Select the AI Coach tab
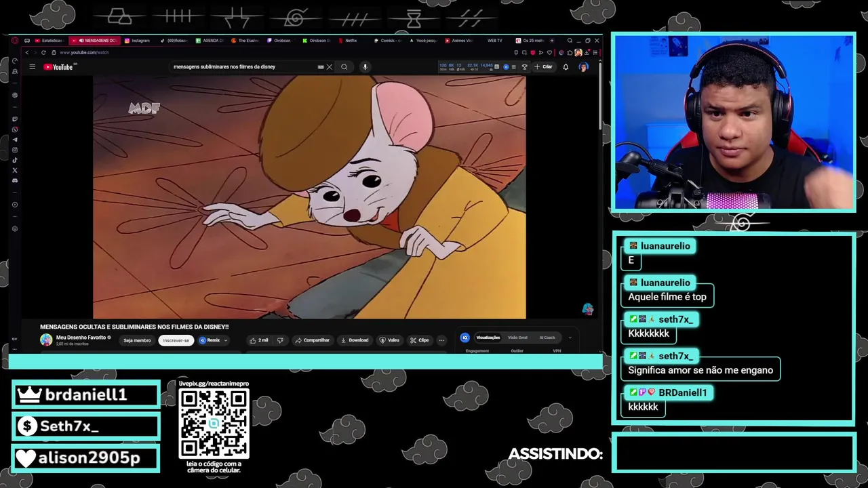Viewport: 868px width, 488px height. 547,338
